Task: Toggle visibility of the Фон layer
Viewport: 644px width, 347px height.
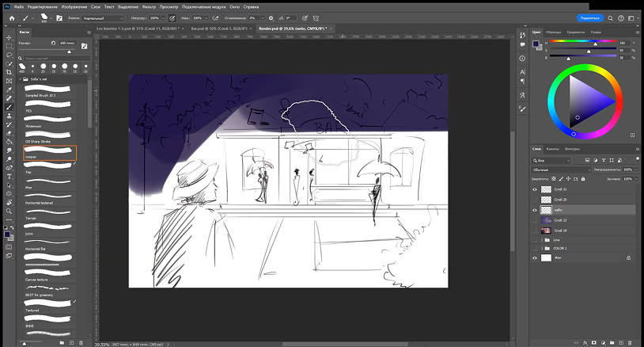Action: [x=536, y=257]
